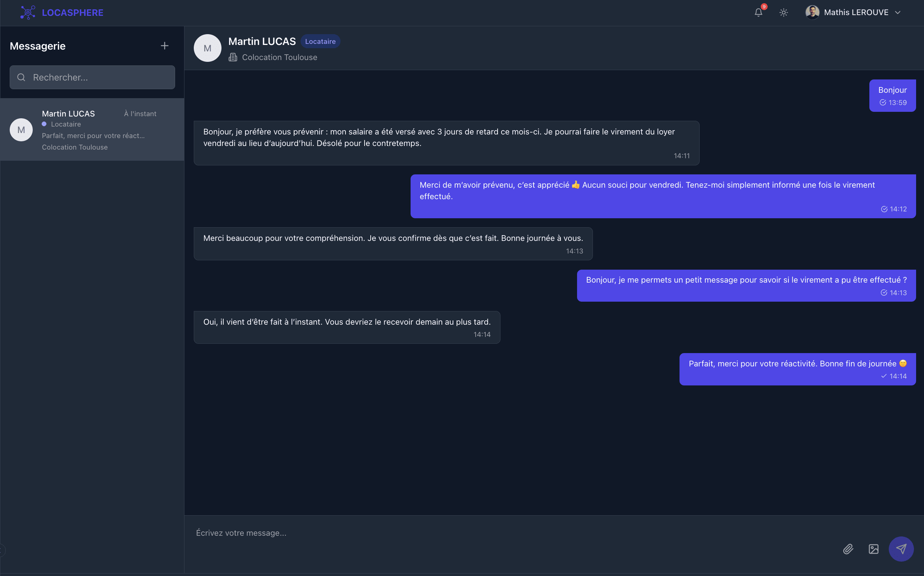Click the message text area

pos(495,533)
